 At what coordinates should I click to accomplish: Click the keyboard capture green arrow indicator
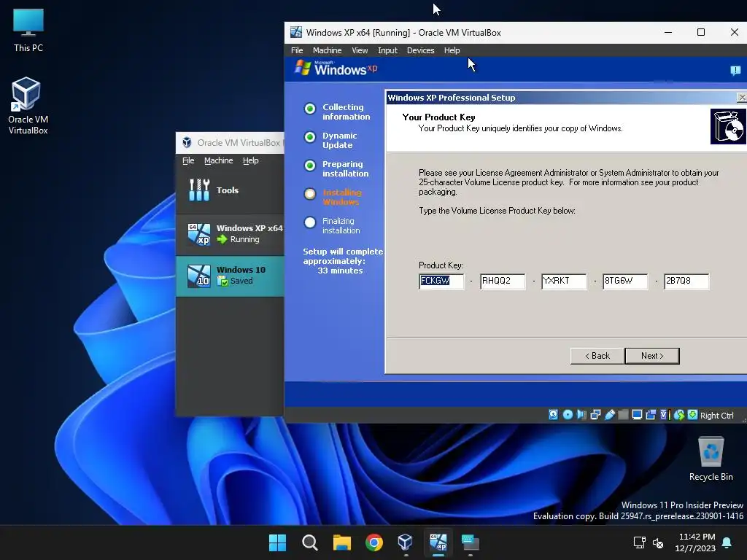pyautogui.click(x=693, y=415)
